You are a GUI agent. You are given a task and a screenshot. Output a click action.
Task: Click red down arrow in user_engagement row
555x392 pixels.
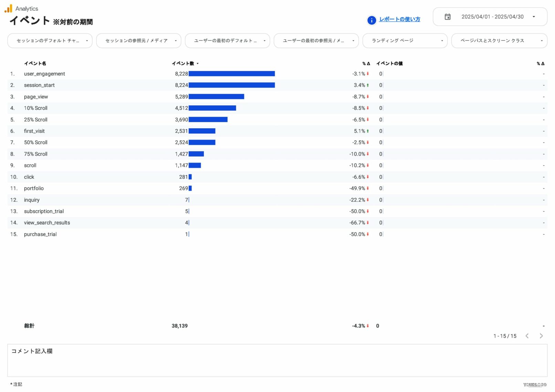point(368,74)
